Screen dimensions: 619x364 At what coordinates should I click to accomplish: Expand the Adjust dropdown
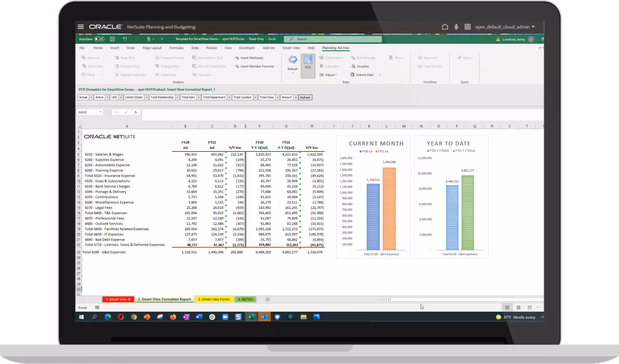tap(331, 75)
